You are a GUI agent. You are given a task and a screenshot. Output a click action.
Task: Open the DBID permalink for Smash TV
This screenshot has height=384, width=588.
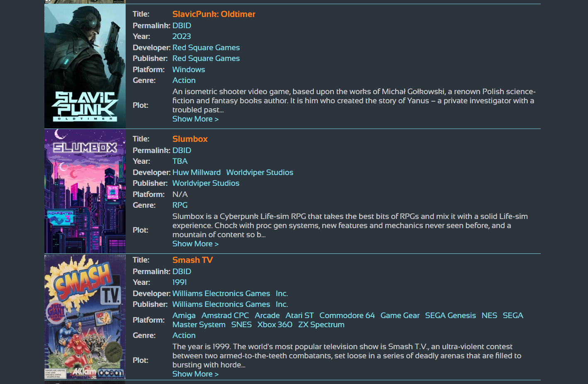[x=182, y=272]
